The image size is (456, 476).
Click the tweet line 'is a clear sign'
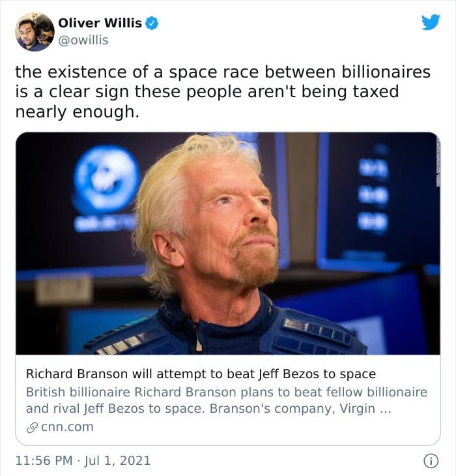[207, 92]
